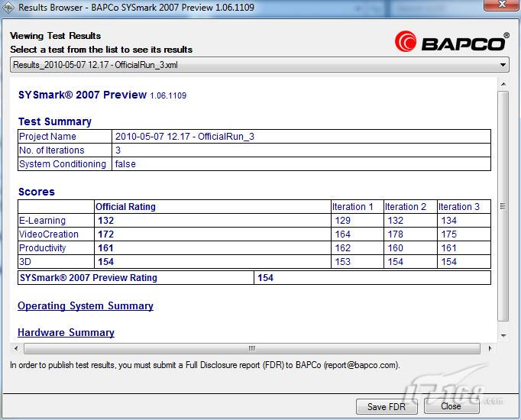Click the Scores heading
The width and height of the screenshot is (521, 420).
point(37,192)
